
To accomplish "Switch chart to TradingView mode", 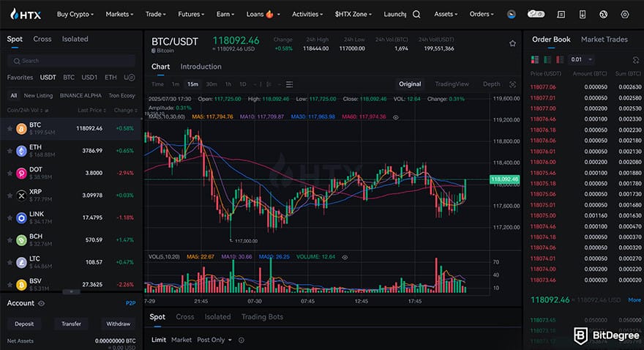I will point(452,84).
